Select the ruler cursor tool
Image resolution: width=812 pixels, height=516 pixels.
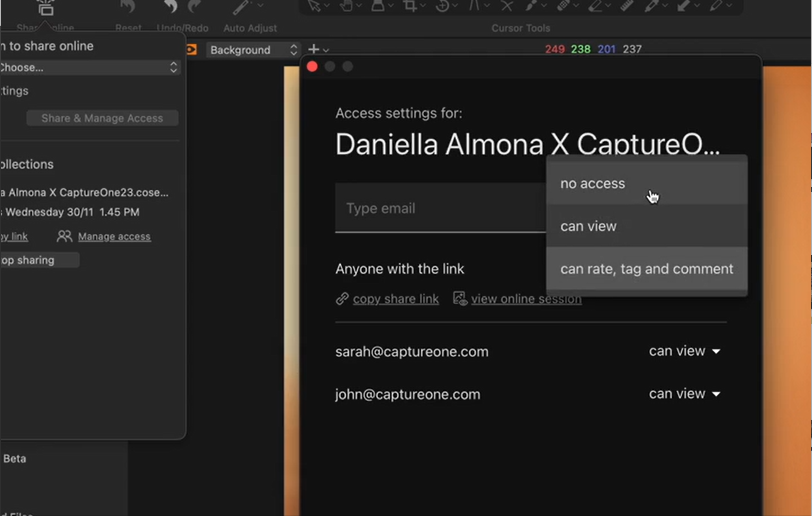(627, 6)
